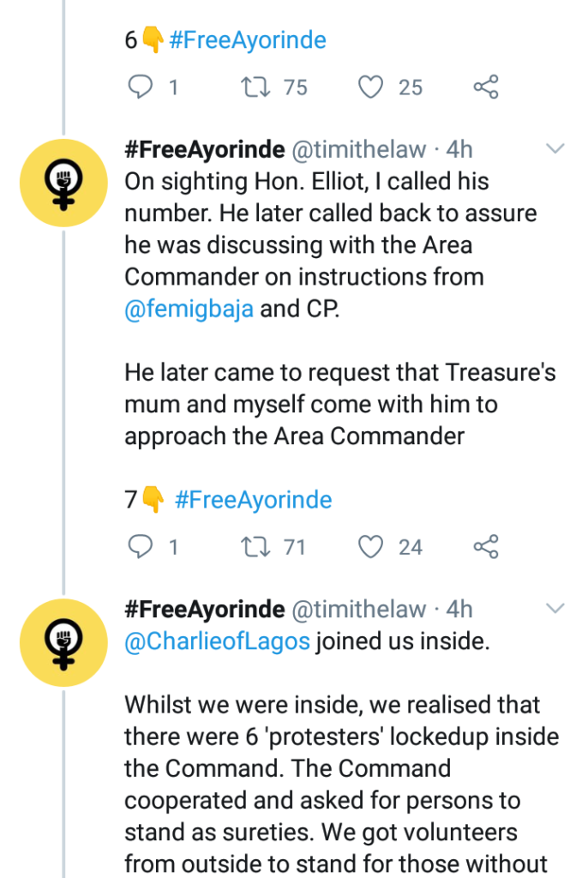Open the @femigbaja profile mention
Image resolution: width=588 pixels, height=878 pixels.
pos(189,309)
